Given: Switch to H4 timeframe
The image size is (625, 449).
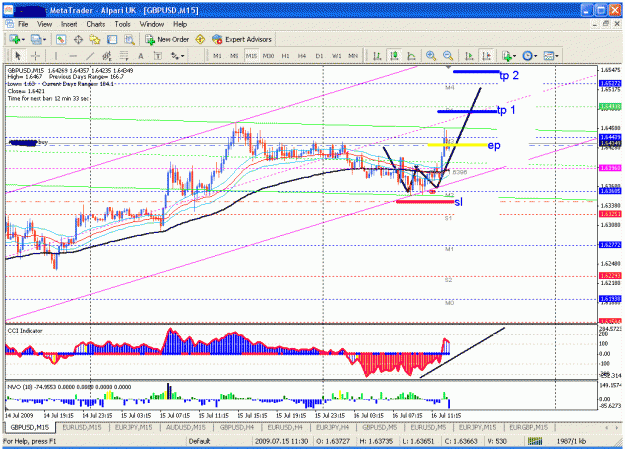Looking at the screenshot, I should (x=302, y=56).
